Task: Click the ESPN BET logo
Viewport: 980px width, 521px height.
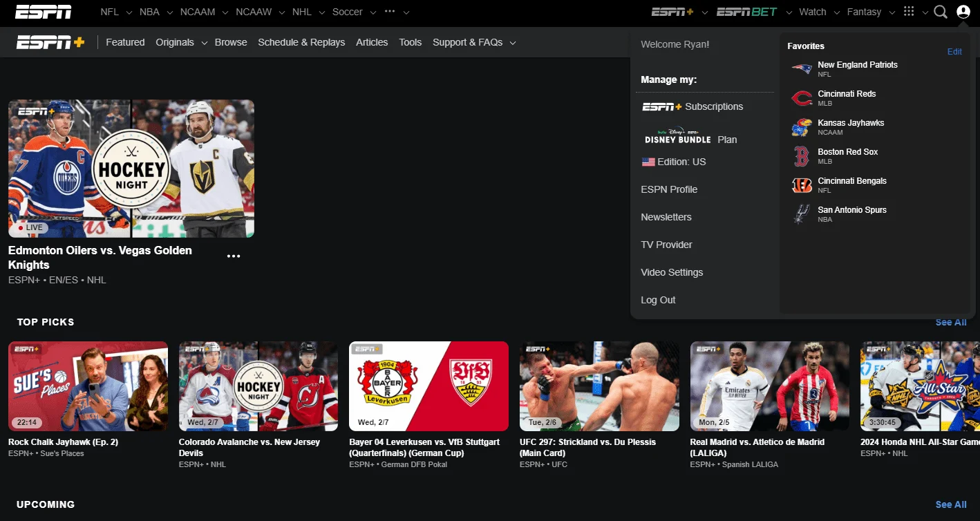Action: (x=746, y=12)
